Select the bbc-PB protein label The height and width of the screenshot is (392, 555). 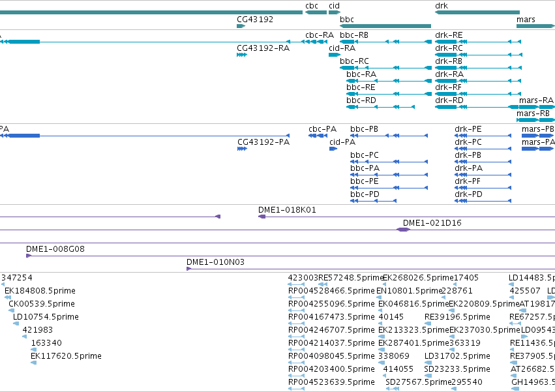(364, 129)
